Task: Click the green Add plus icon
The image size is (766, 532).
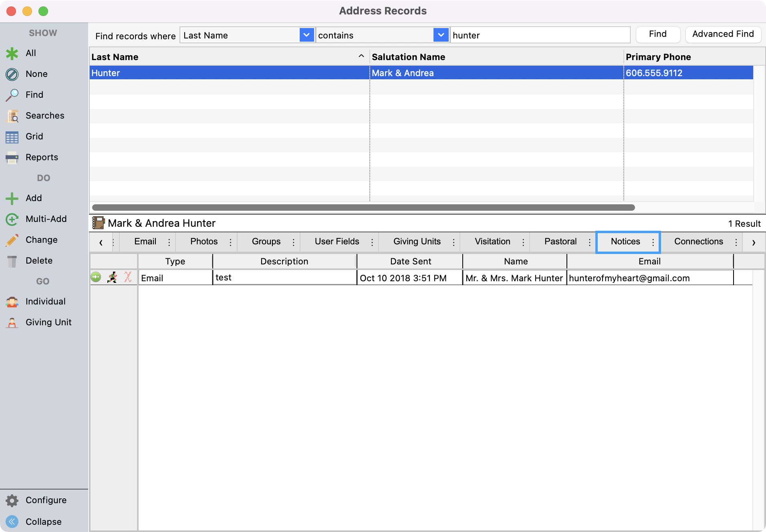Action: (12, 198)
